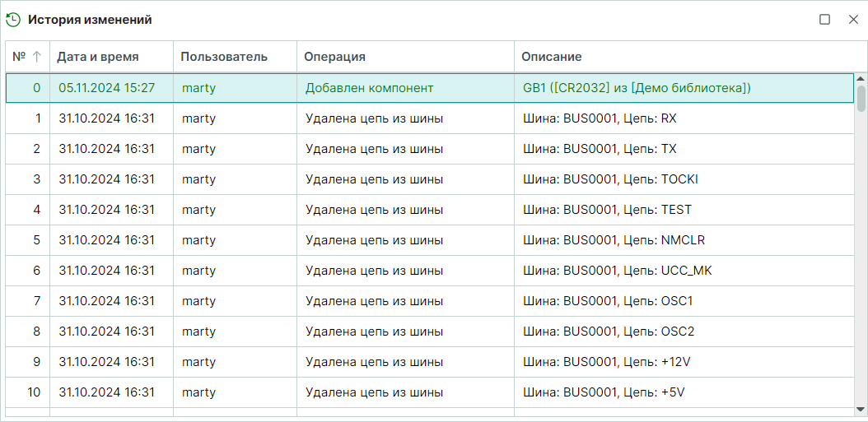Screen dimensions: 868x422
Task: Click the Операция column header
Action: (334, 57)
